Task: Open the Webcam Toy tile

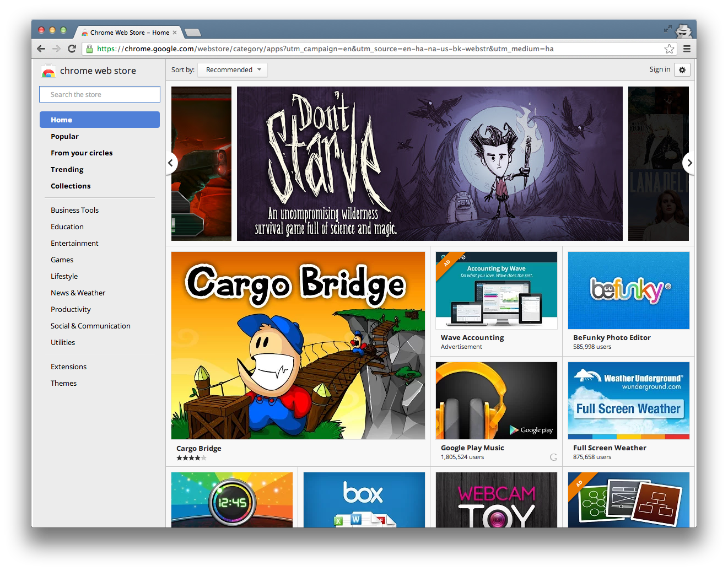Action: 496,500
